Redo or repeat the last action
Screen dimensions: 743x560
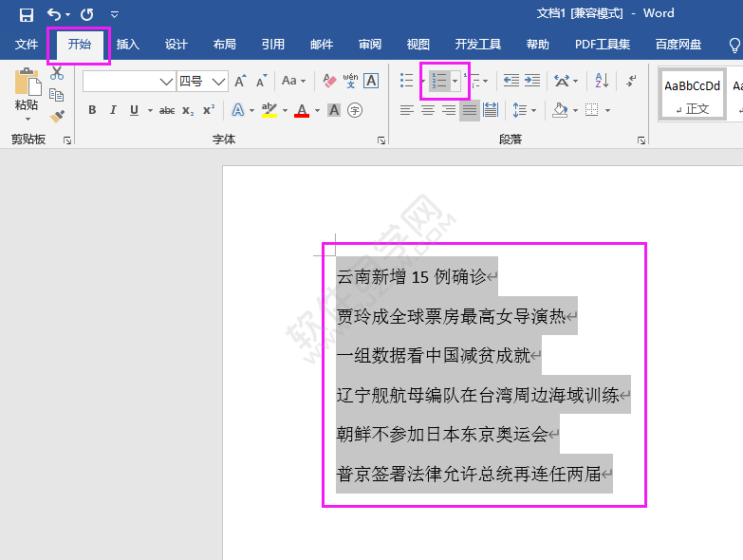coord(86,14)
